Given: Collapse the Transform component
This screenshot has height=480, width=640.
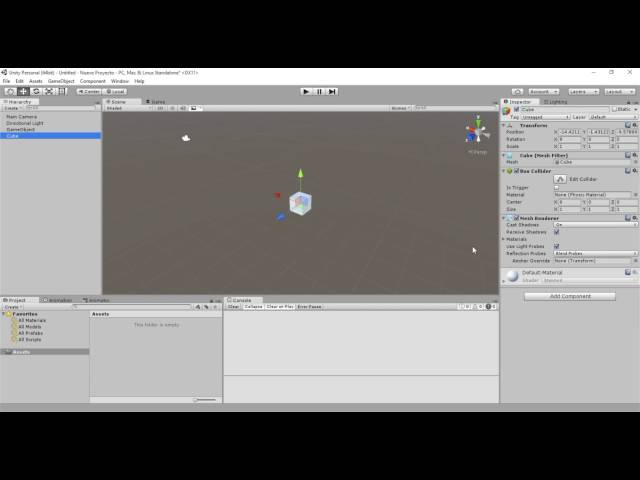Looking at the screenshot, I should pos(504,125).
